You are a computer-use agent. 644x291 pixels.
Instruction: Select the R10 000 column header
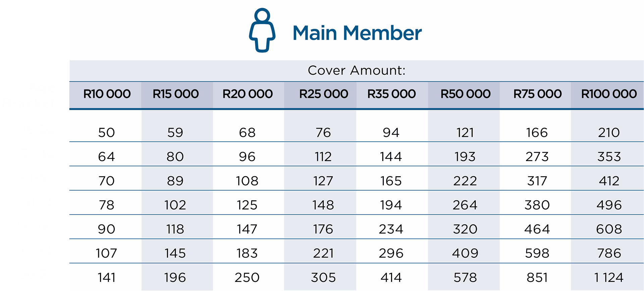107,94
